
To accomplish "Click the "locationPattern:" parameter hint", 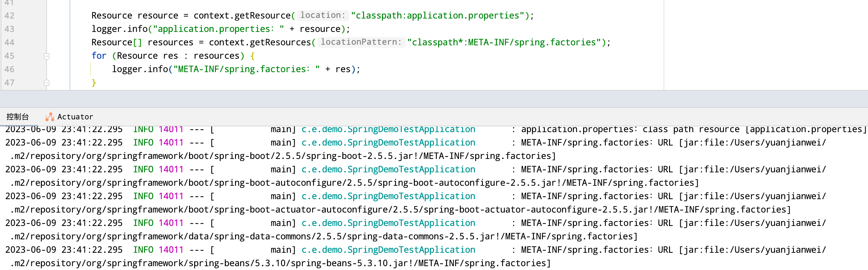I will (x=361, y=42).
